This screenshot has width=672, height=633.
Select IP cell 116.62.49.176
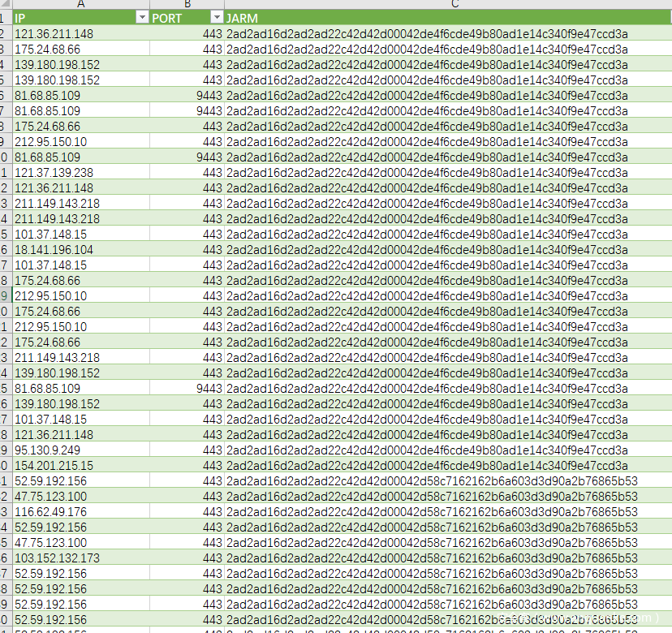pyautogui.click(x=81, y=512)
